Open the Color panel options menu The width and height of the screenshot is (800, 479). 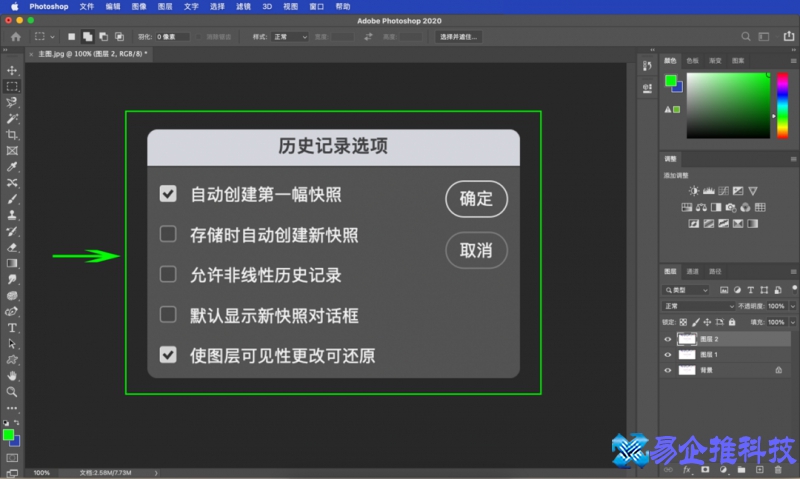793,61
